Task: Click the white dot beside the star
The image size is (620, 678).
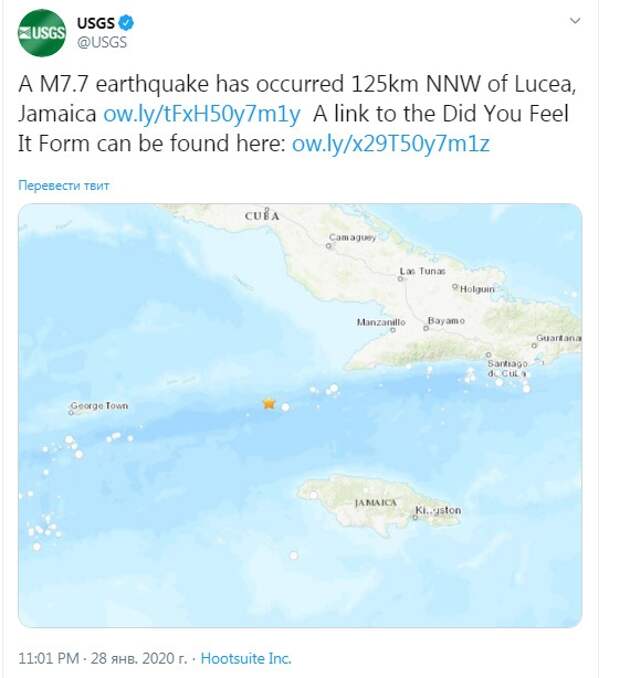Action: [x=285, y=407]
